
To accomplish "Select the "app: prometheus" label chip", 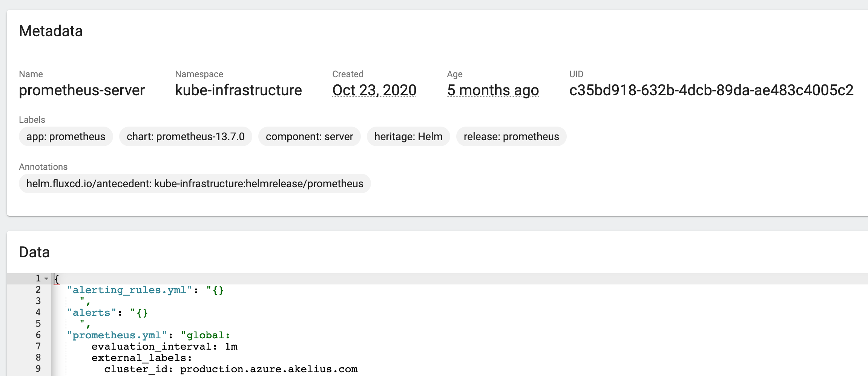I will (66, 136).
